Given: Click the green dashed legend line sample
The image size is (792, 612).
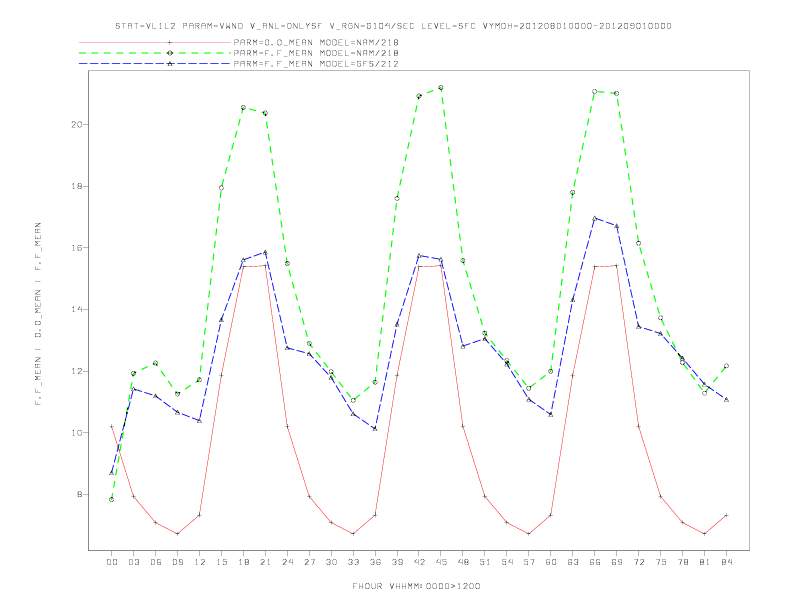Looking at the screenshot, I should click(155, 53).
